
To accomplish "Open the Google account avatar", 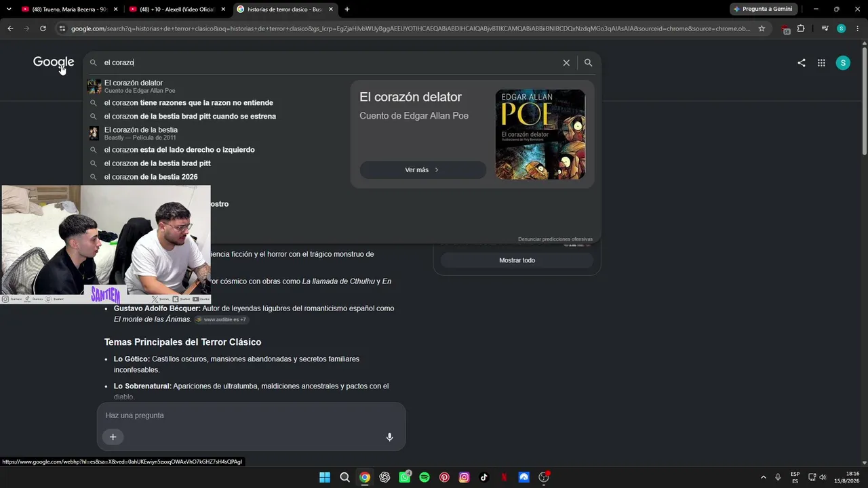I will 843,63.
